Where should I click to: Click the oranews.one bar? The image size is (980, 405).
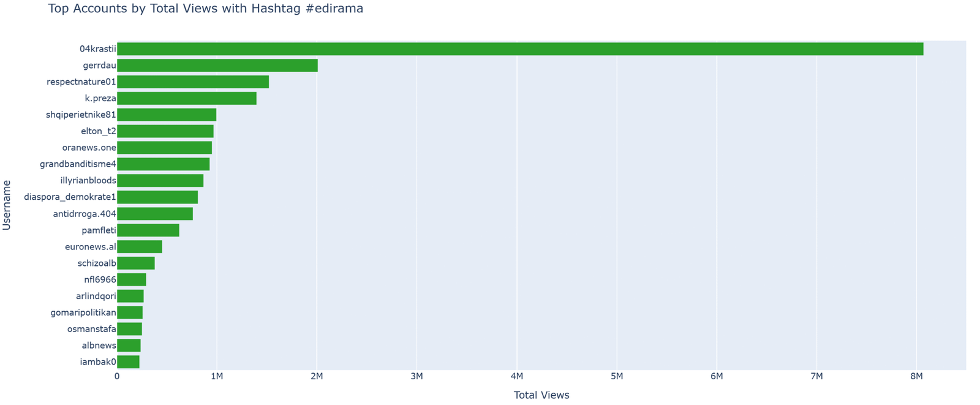164,148
